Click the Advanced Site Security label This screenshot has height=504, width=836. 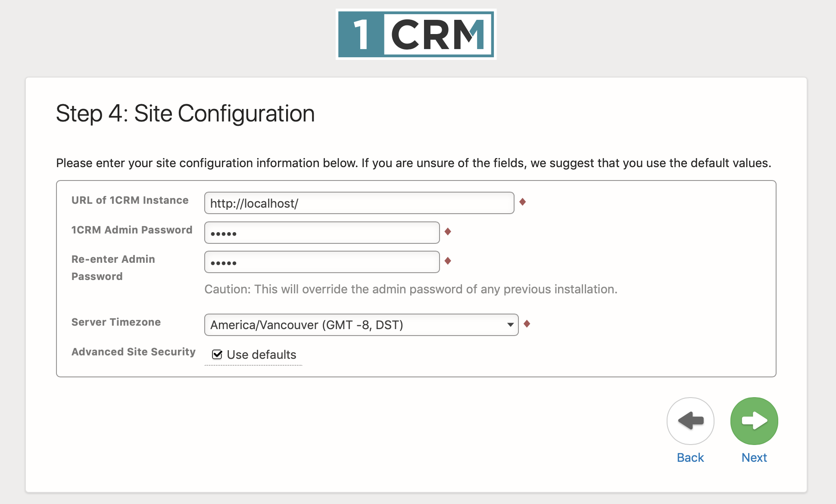pos(134,352)
